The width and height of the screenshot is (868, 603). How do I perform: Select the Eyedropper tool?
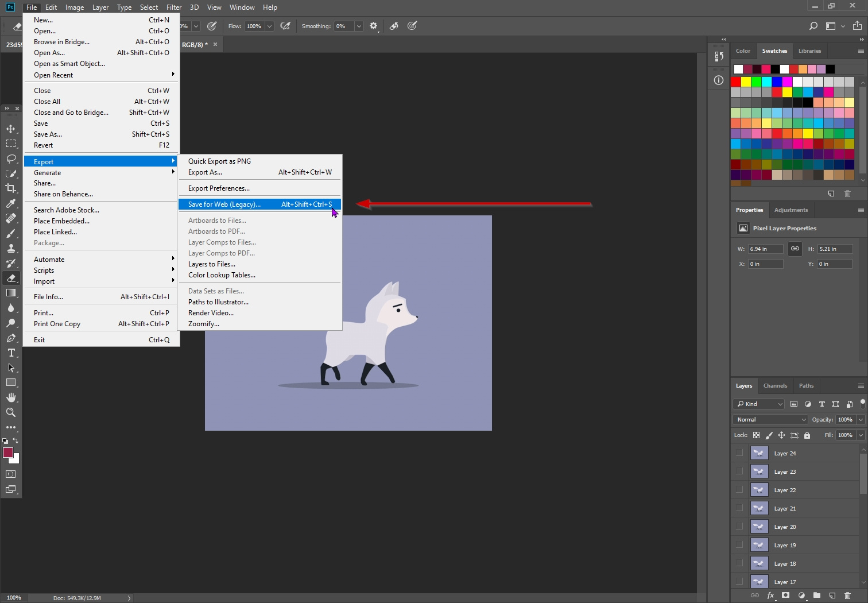click(11, 203)
